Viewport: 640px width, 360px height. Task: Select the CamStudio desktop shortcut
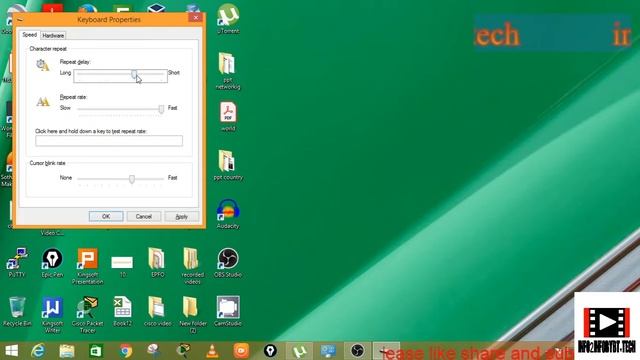point(228,311)
